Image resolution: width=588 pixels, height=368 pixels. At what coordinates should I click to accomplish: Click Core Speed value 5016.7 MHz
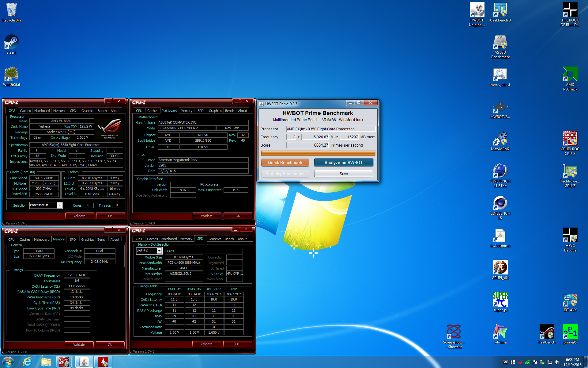44,178
